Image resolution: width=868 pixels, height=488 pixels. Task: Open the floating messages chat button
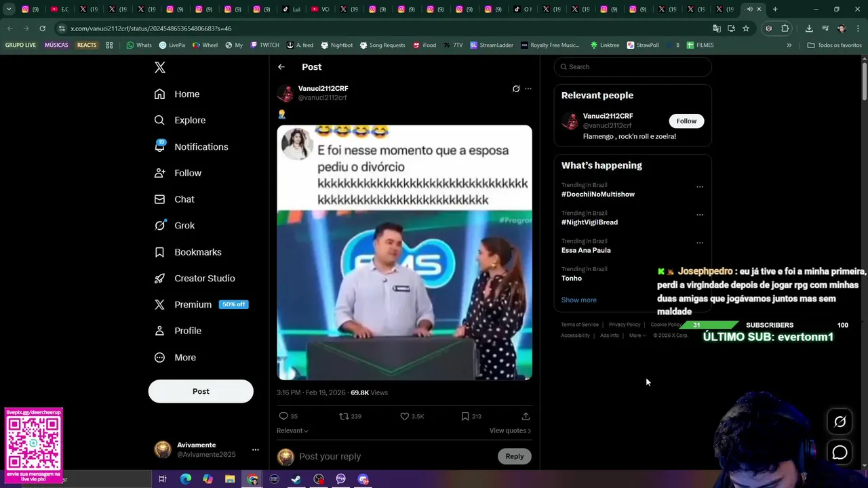pyautogui.click(x=840, y=452)
